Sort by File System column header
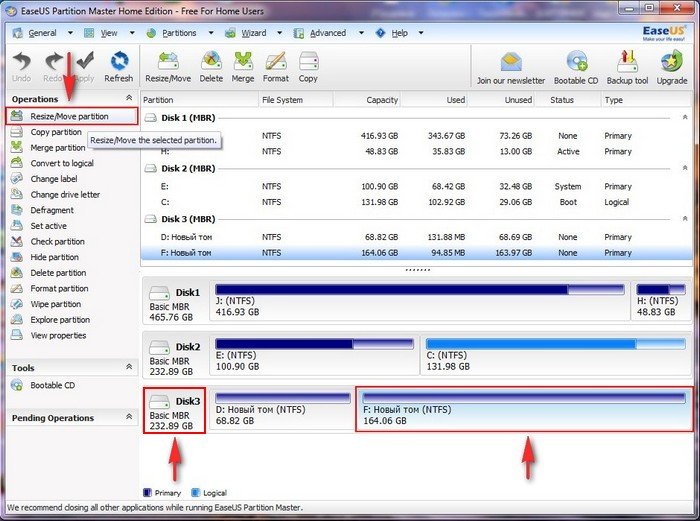The image size is (700, 521). [x=296, y=100]
